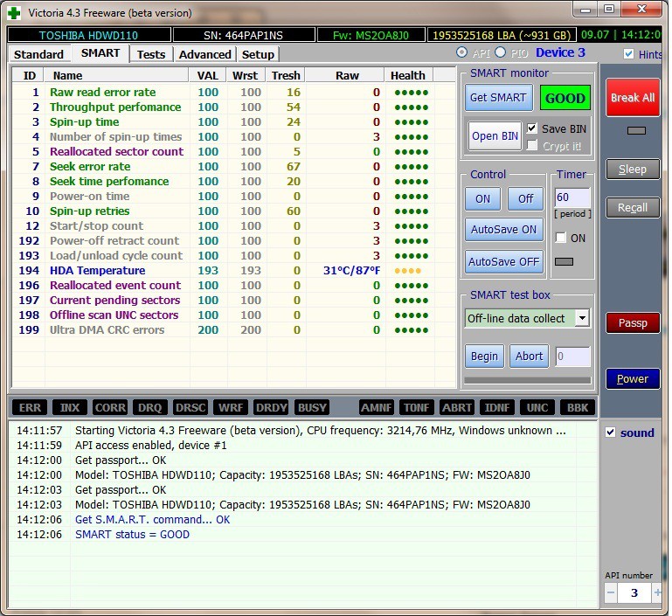Begin the SMART test
This screenshot has height=616, width=672.
pyautogui.click(x=484, y=356)
